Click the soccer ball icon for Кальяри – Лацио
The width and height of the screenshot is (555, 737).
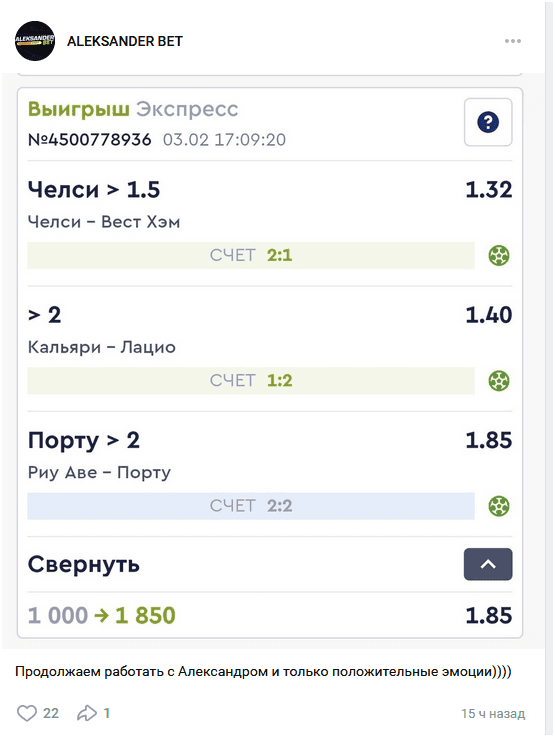(499, 381)
